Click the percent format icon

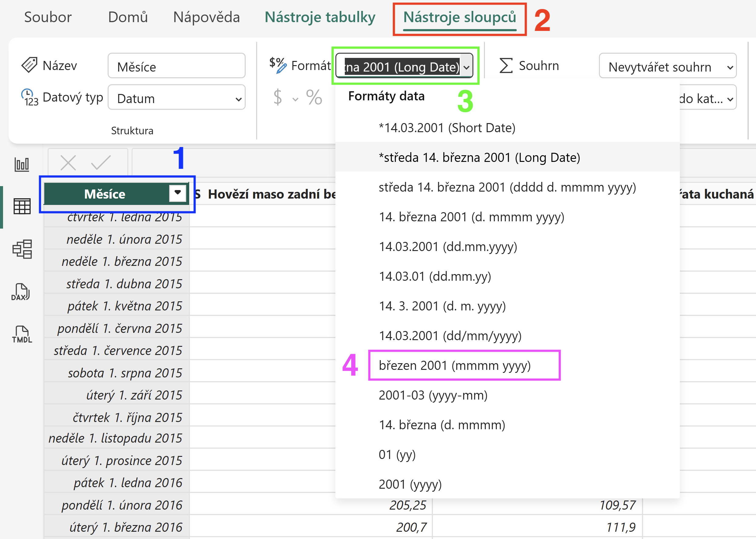[x=314, y=97]
